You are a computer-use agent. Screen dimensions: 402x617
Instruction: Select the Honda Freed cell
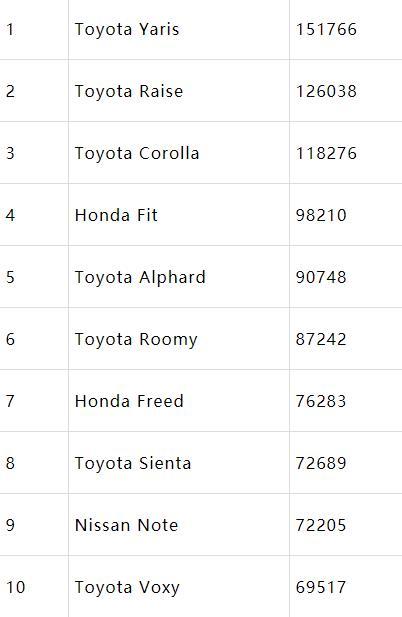(179, 401)
